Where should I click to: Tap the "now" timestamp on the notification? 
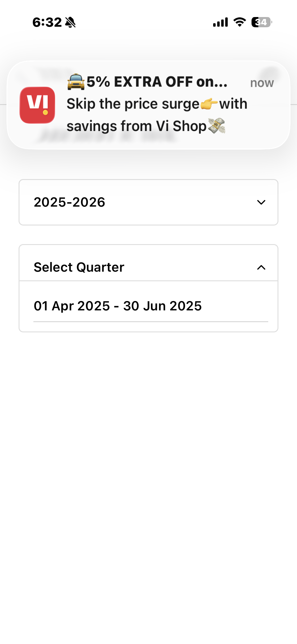point(262,83)
